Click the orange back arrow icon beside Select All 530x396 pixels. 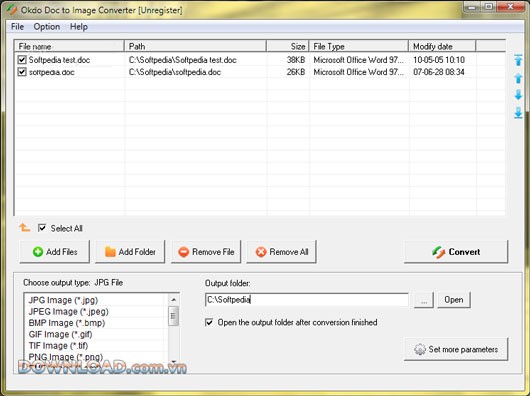pyautogui.click(x=24, y=228)
